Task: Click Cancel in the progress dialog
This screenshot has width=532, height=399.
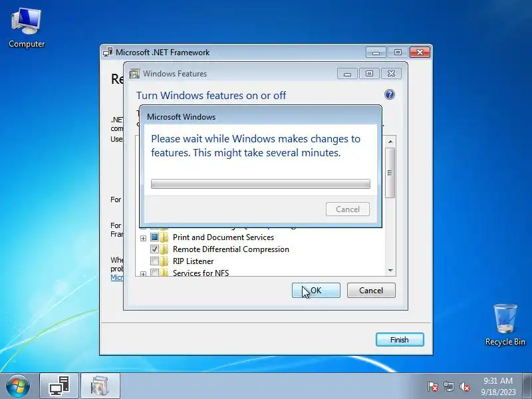Action: (348, 209)
